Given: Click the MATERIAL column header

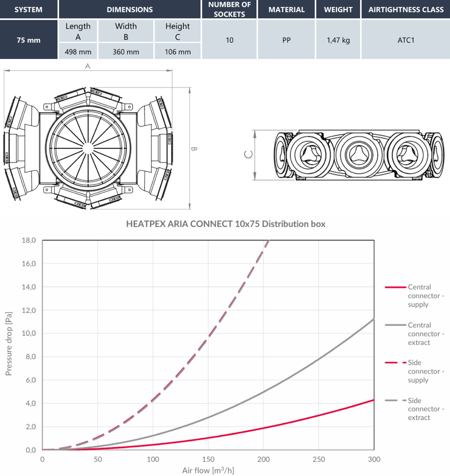Looking at the screenshot, I should pos(286,9).
